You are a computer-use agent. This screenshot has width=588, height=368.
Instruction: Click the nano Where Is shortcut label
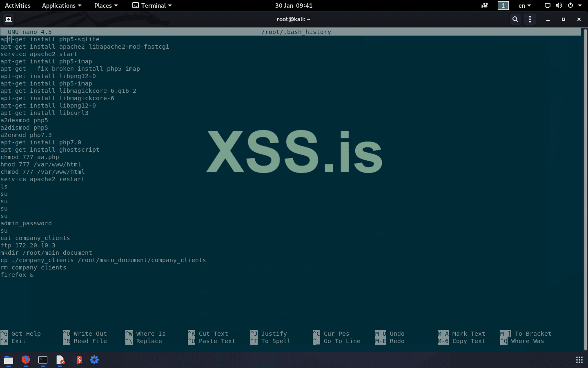pos(151,334)
